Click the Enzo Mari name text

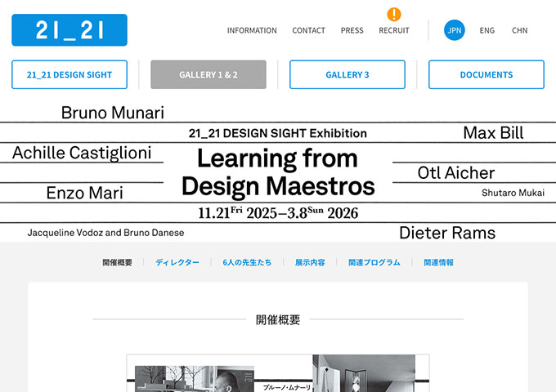[85, 193]
